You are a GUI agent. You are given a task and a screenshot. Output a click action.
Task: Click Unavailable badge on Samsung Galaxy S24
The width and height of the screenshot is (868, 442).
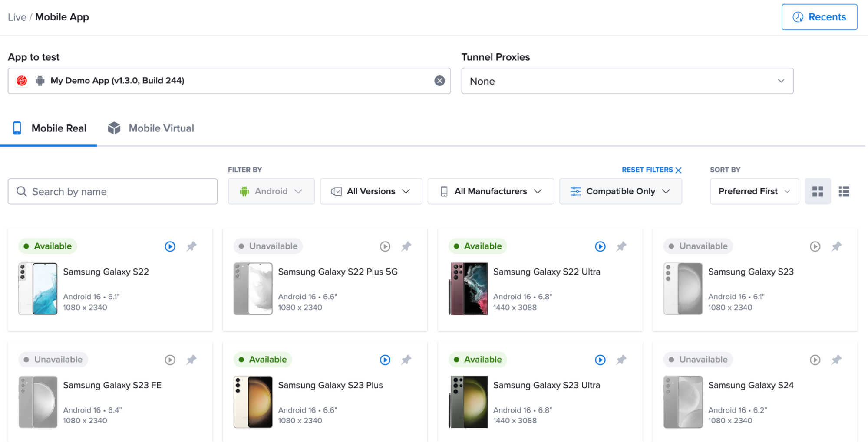click(698, 360)
